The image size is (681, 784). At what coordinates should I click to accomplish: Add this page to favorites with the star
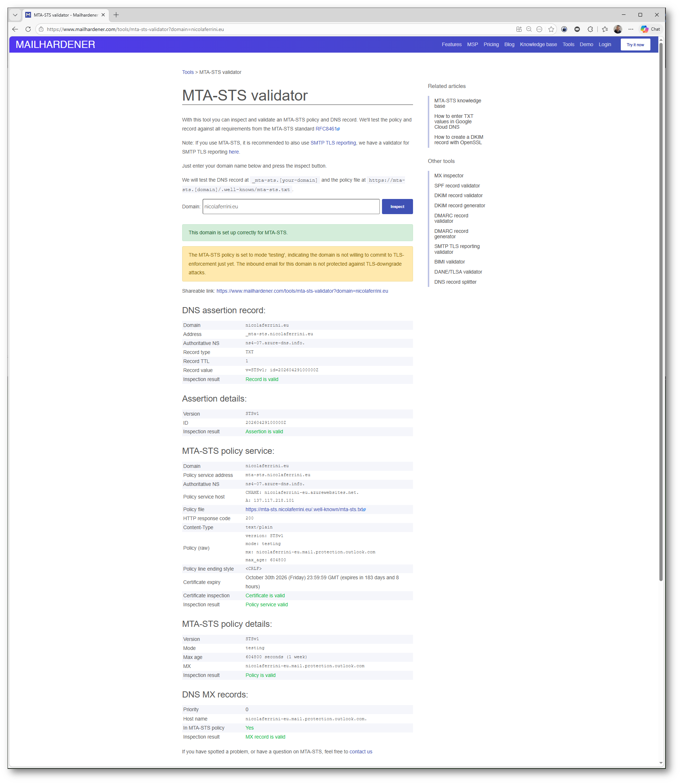(x=551, y=29)
